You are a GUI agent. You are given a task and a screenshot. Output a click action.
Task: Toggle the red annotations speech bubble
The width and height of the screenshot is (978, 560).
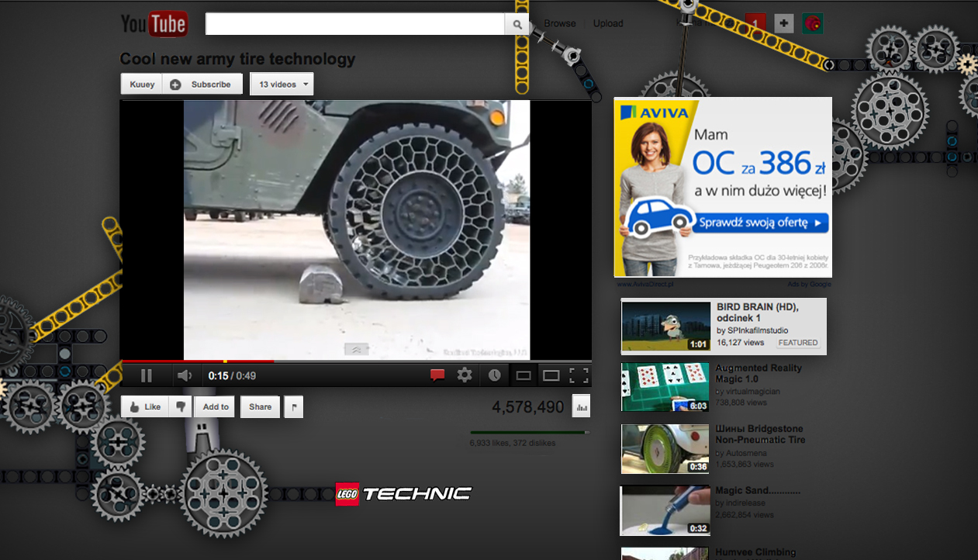pyautogui.click(x=437, y=375)
